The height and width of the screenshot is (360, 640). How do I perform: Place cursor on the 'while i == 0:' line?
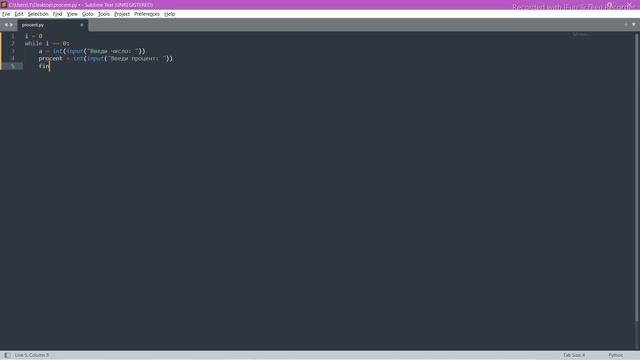47,43
